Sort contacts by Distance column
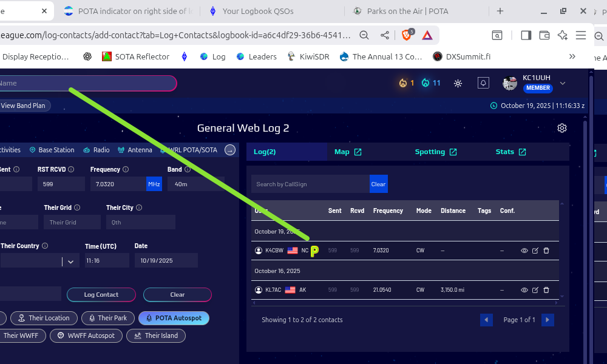The height and width of the screenshot is (364, 607). (x=453, y=211)
